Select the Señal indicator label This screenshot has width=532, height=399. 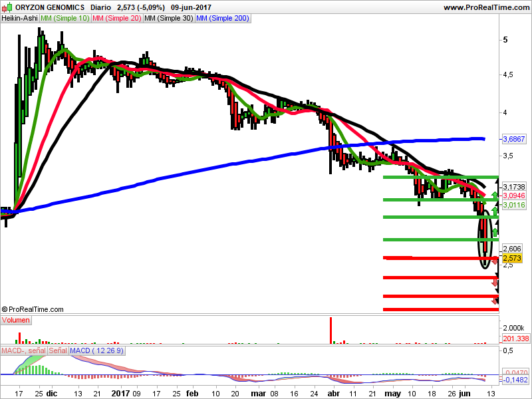click(x=58, y=351)
